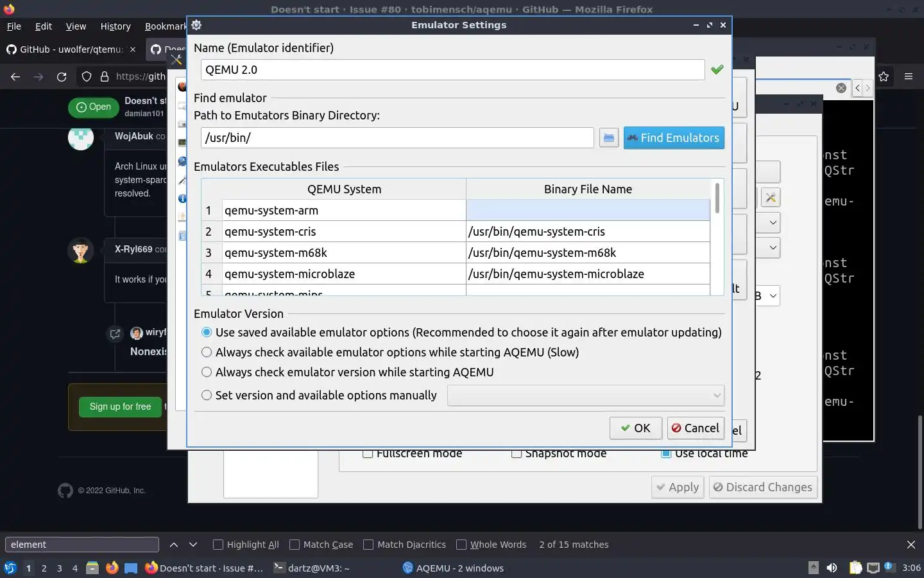
Task: Switch to workspace 2 in taskbar
Action: click(x=44, y=568)
